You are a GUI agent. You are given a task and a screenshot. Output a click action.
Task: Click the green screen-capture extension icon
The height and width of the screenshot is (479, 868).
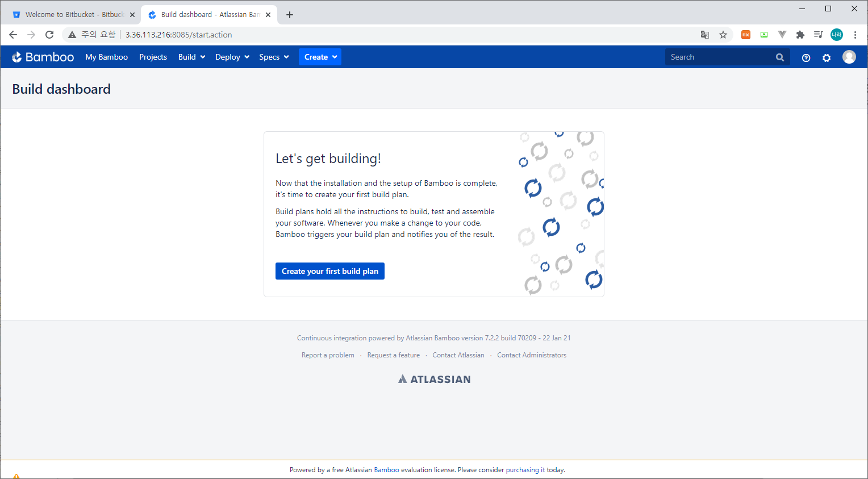[764, 35]
